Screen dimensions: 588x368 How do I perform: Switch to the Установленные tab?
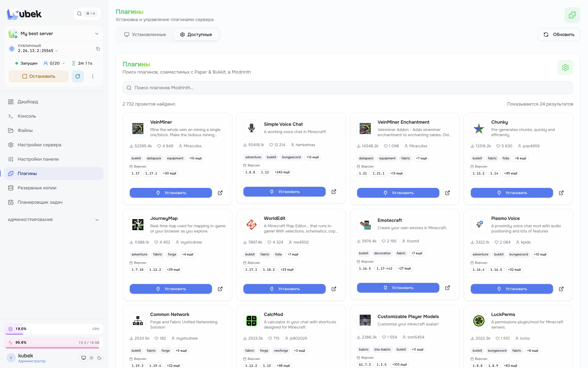click(x=145, y=35)
